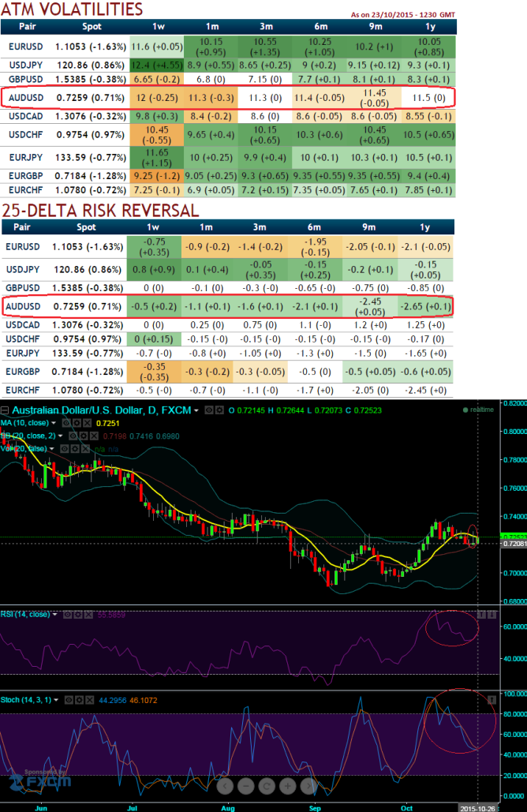The image size is (527, 812).
Task: Click EURGBP 1w volatility cell 9.25 (-1.2)
Action: [157, 176]
